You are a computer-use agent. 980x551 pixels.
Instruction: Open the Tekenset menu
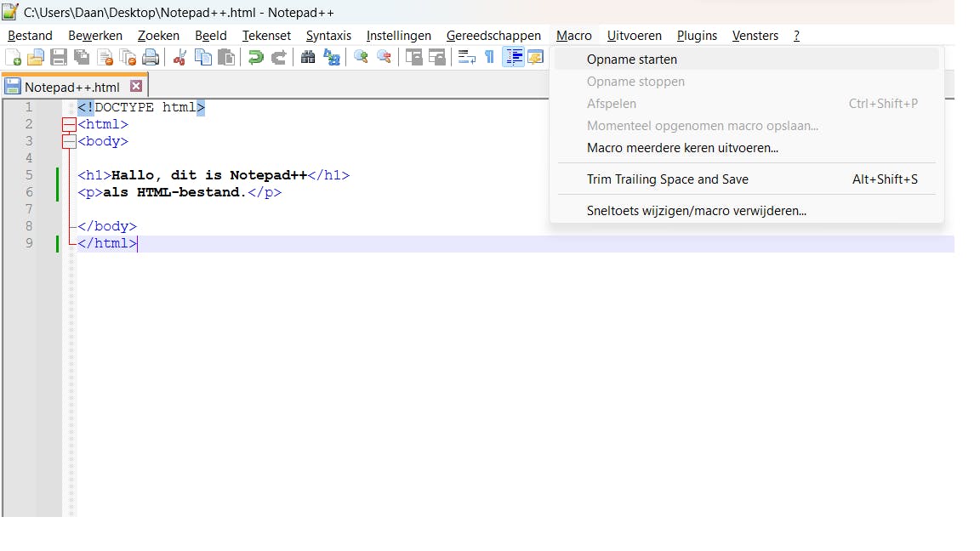[x=266, y=36]
